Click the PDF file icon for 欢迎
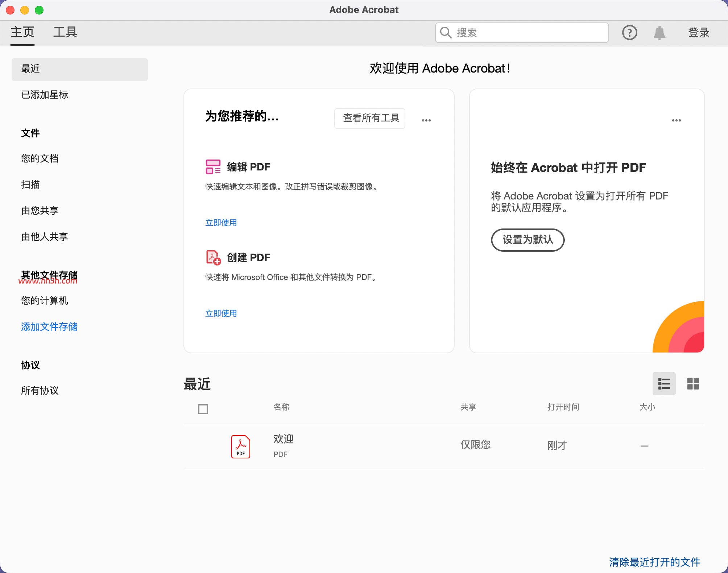The height and width of the screenshot is (573, 728). point(241,447)
